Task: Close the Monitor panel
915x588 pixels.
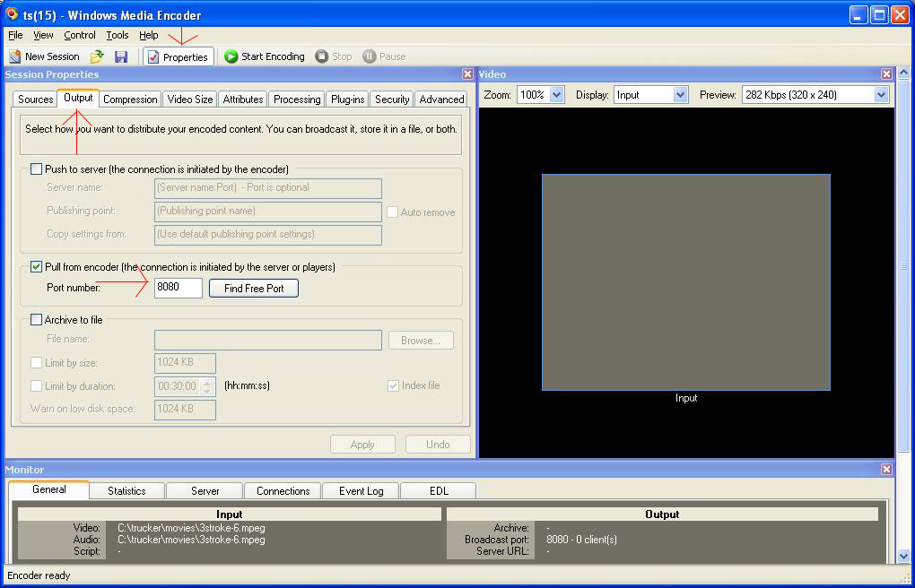Action: coord(887,470)
